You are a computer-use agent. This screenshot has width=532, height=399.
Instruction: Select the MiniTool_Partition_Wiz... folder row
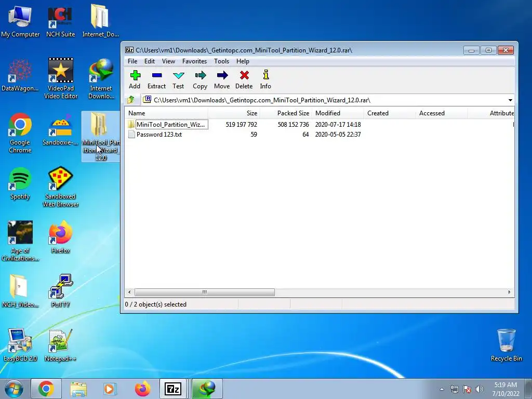(x=168, y=125)
